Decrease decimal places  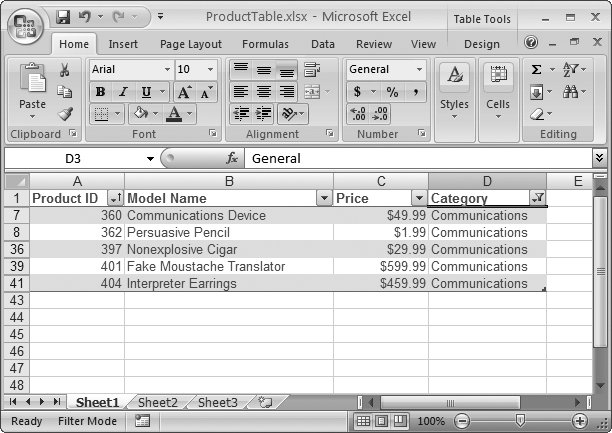(380, 114)
